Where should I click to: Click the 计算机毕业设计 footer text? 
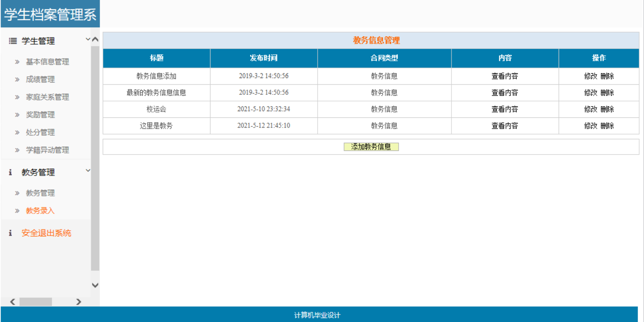click(317, 315)
